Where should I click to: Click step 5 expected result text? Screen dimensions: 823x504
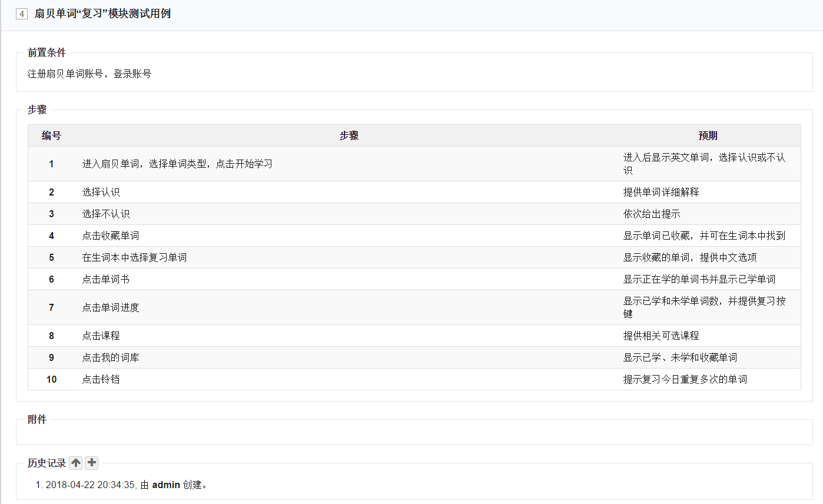(690, 257)
